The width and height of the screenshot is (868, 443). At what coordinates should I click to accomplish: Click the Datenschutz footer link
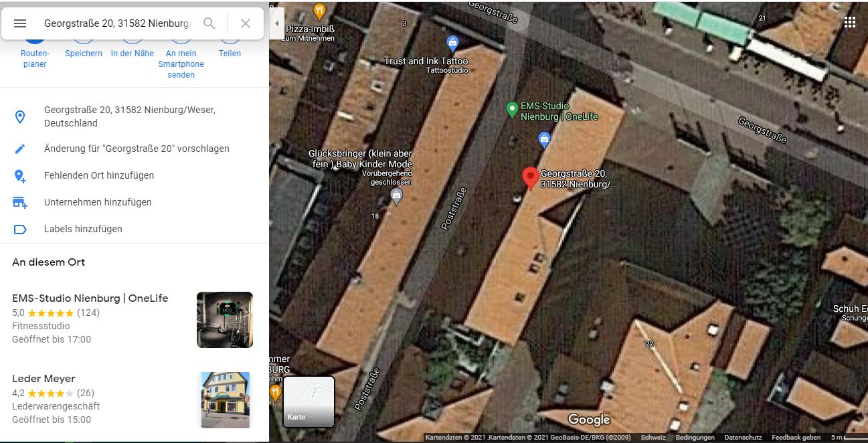point(743,438)
